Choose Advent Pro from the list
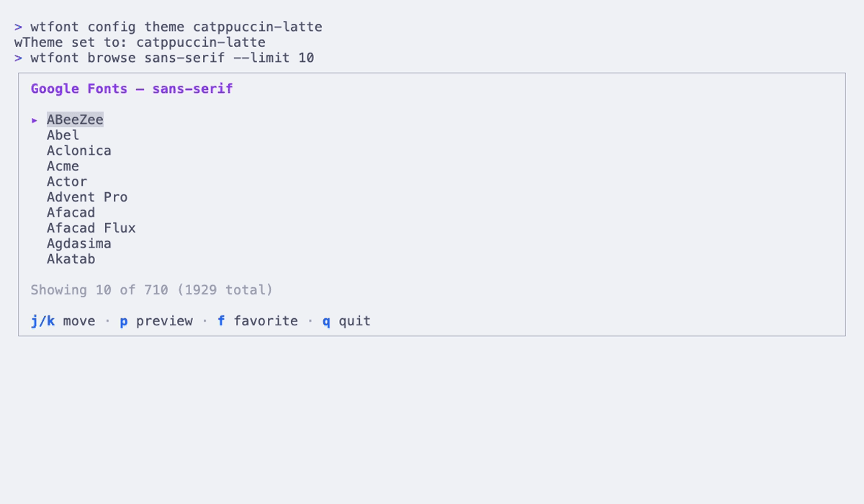This screenshot has height=504, width=864. pos(87,197)
